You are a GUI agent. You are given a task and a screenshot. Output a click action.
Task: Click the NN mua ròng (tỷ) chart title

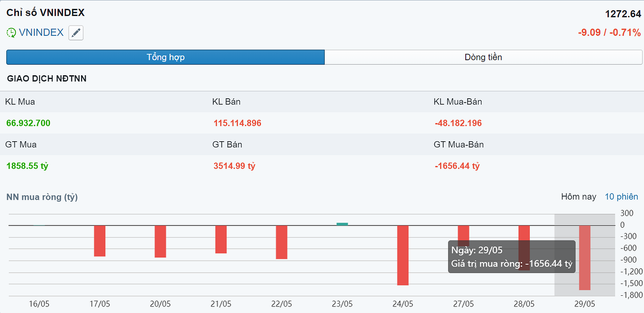[x=42, y=197]
